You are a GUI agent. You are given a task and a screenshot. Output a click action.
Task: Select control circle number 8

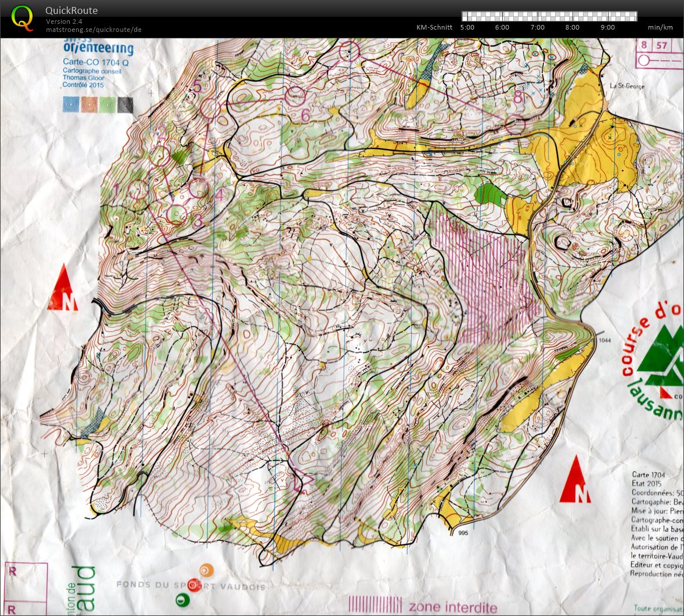click(x=515, y=124)
